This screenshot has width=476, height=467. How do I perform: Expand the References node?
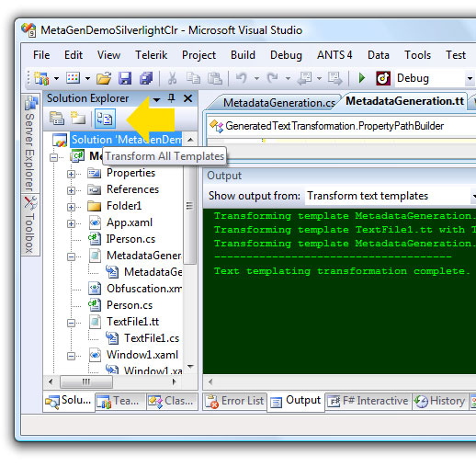coord(71,190)
